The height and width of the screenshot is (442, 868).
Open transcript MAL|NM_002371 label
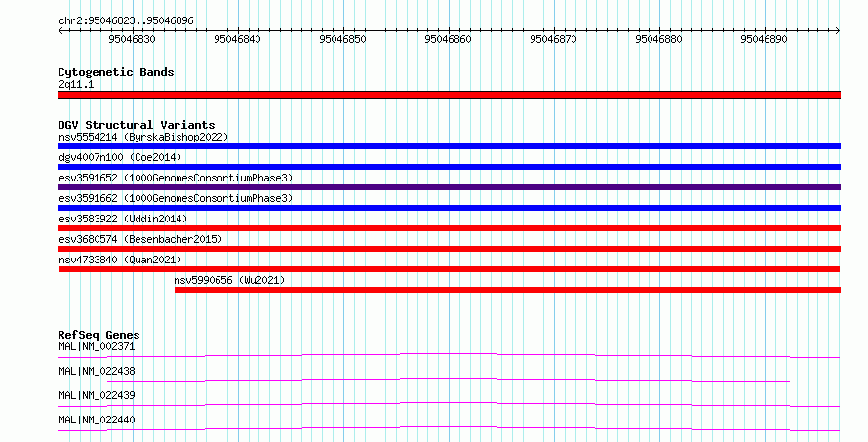click(97, 346)
